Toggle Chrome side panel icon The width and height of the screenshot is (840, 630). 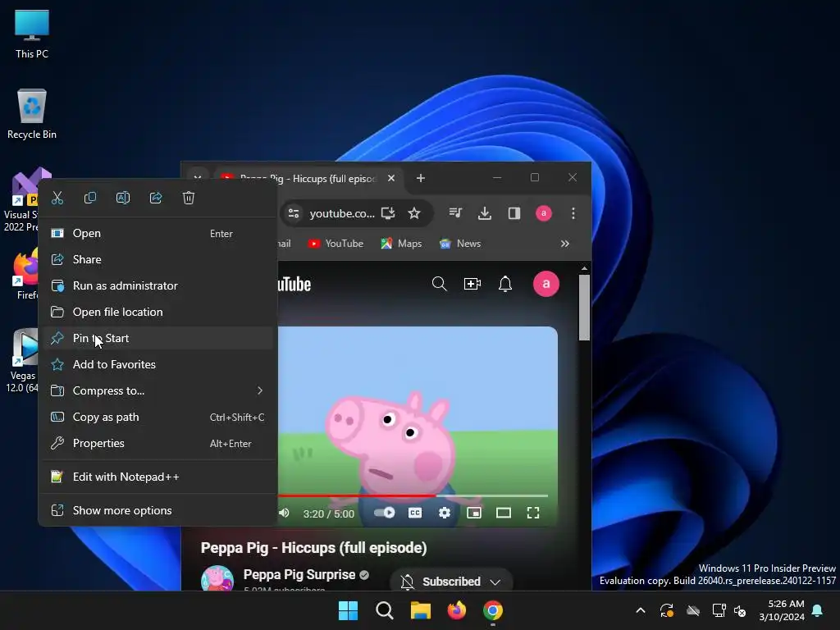coord(514,214)
